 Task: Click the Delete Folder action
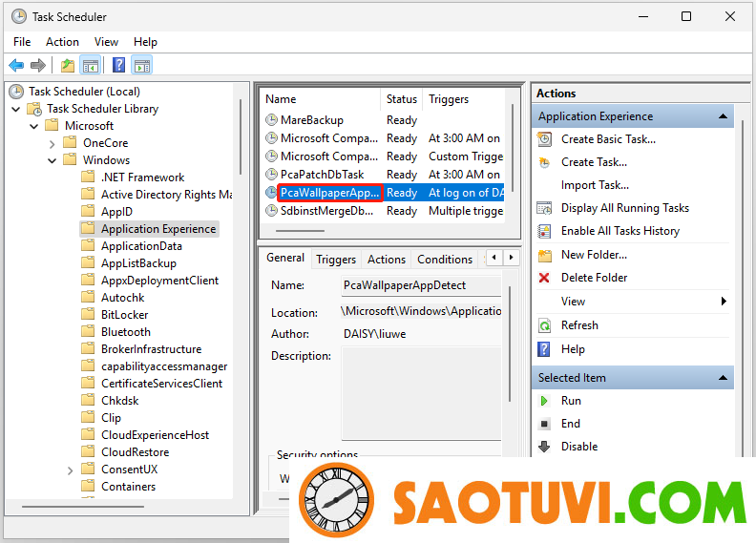point(594,278)
